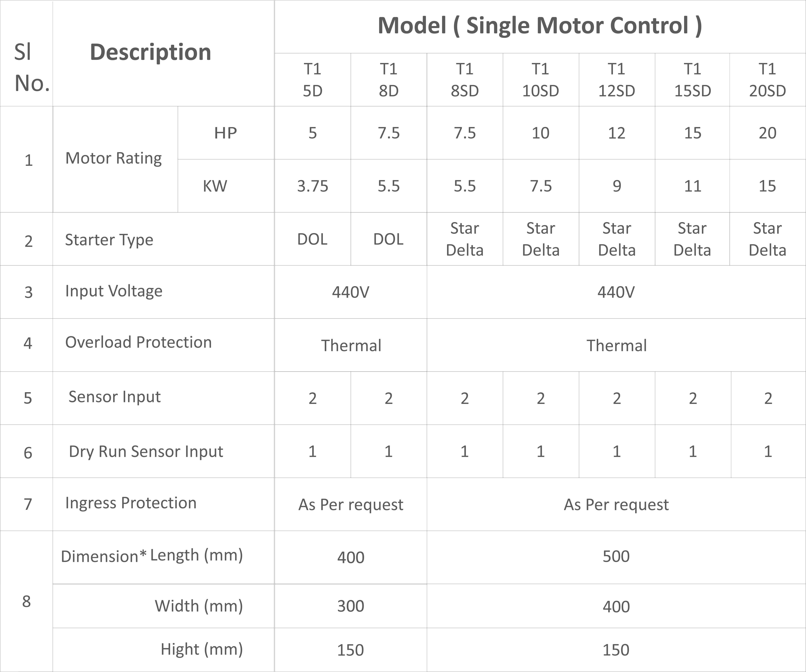The image size is (806, 672).
Task: Click the Input Voltage row label
Action: point(114,291)
